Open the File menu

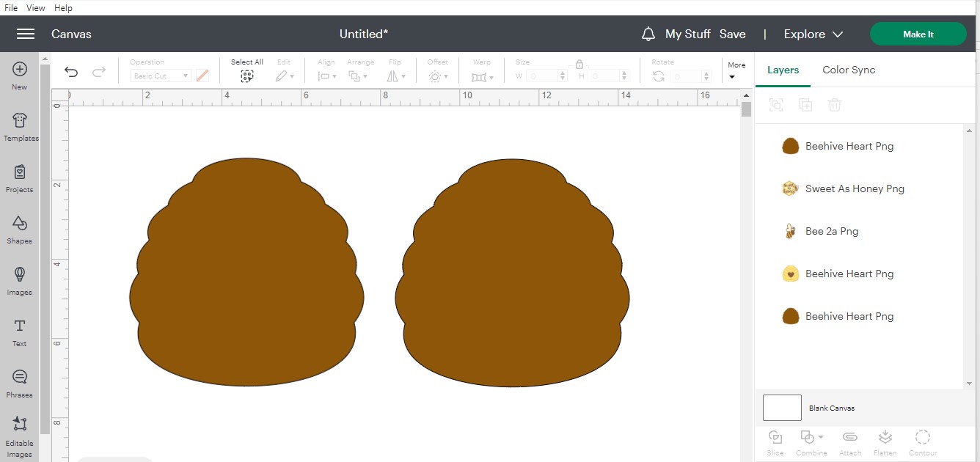click(11, 8)
